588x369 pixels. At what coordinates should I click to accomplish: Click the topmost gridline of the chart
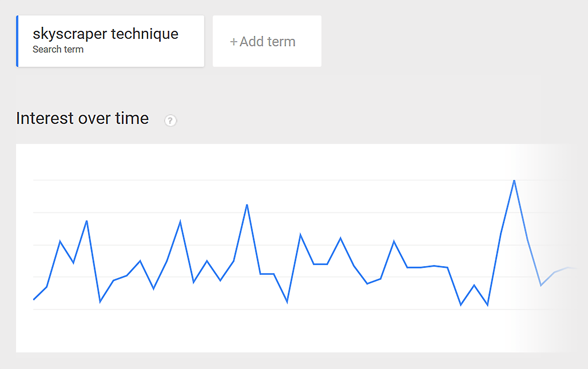[x=294, y=179]
